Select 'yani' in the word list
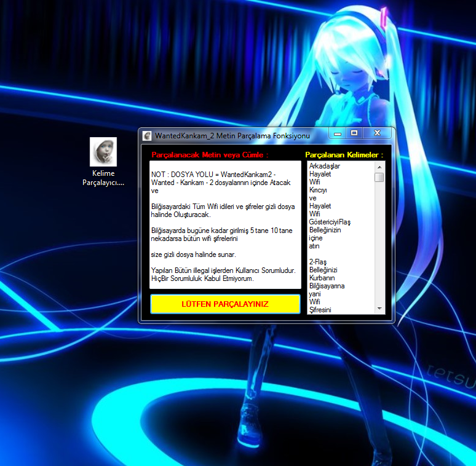The width and height of the screenshot is (476, 466). (314, 294)
